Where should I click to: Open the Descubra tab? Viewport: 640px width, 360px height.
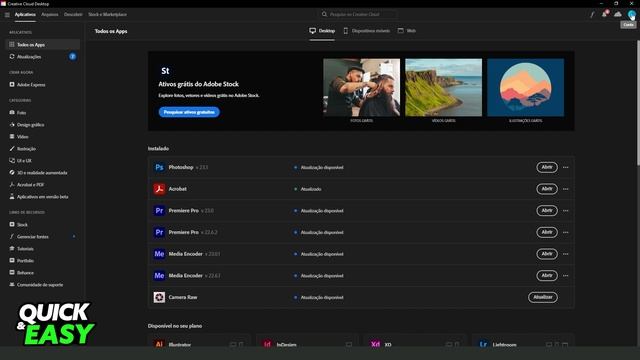73,14
